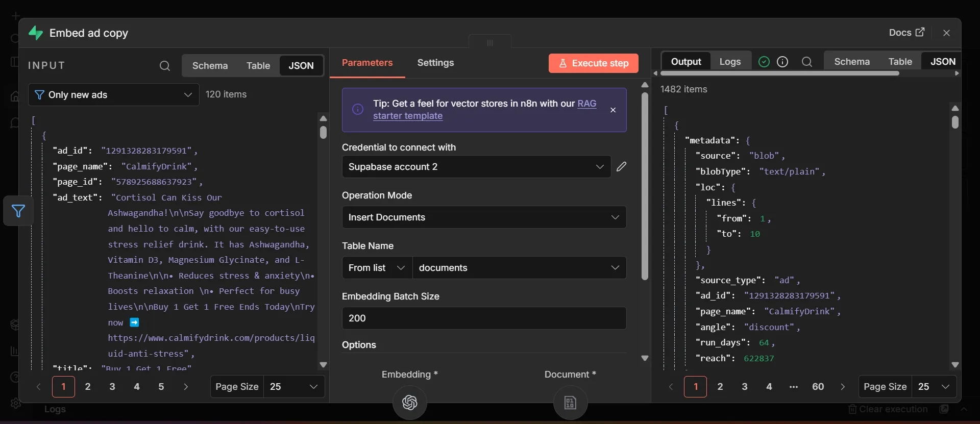Click Clear execution in background window
The image size is (980, 424).
[888, 409]
